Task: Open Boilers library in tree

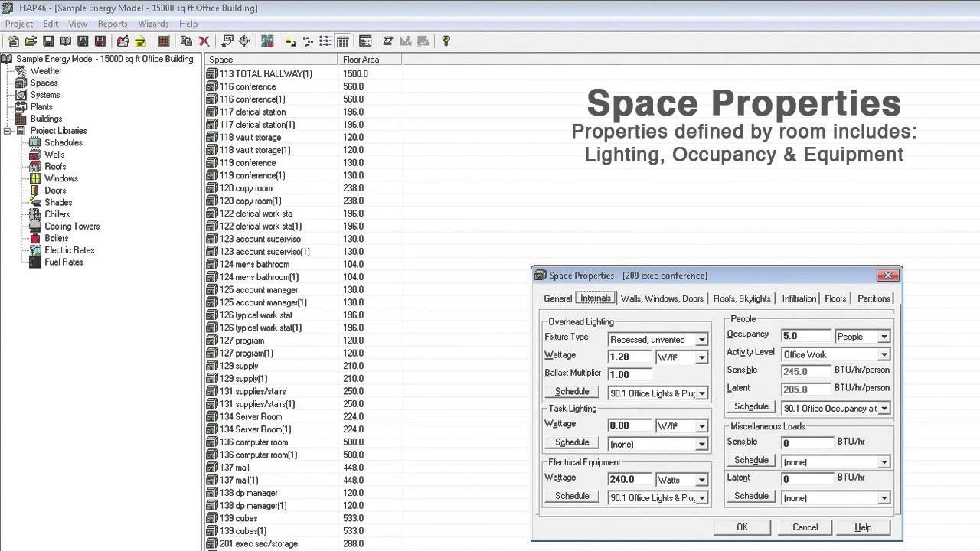Action: click(x=56, y=238)
